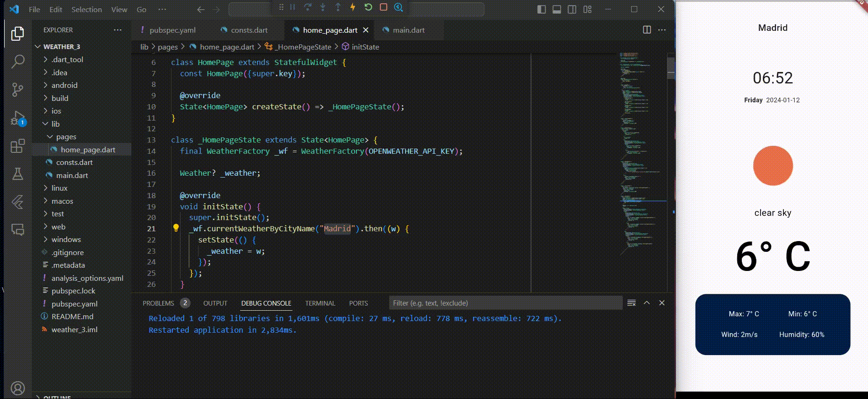The height and width of the screenshot is (399, 868).
Task: Click the lightbulb code action icon
Action: click(x=176, y=228)
